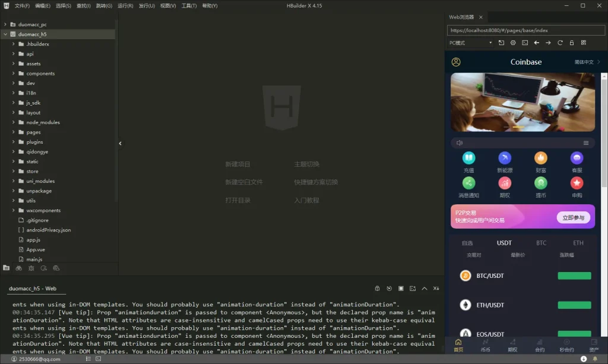Refresh the built-in web browser page
Viewport: 608px width, 364px height.
[559, 43]
